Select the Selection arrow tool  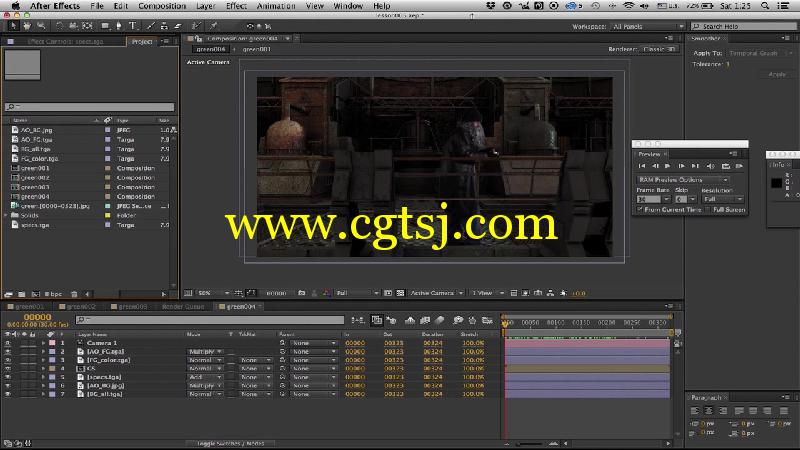[x=13, y=26]
